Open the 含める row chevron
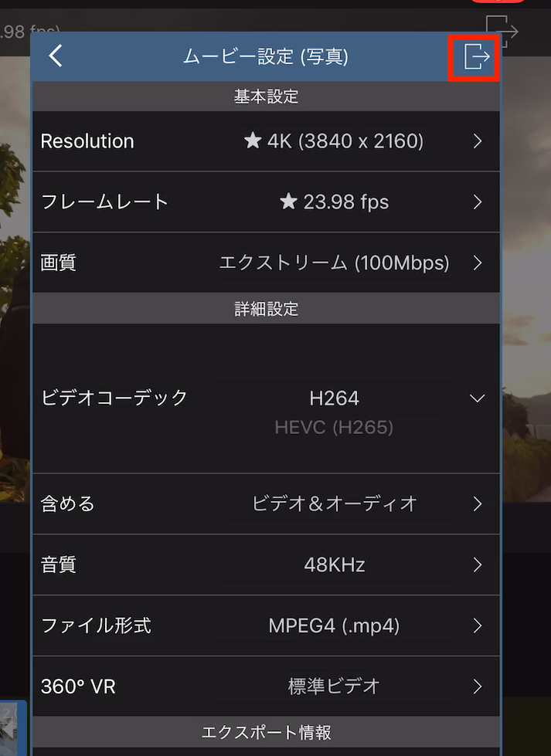Viewport: 551px width, 756px height. [478, 504]
